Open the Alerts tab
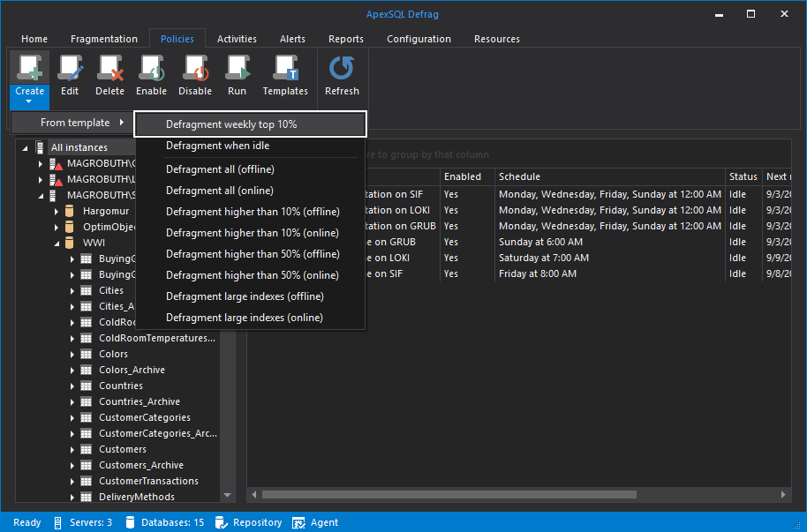Image resolution: width=807 pixels, height=532 pixels. coord(292,39)
